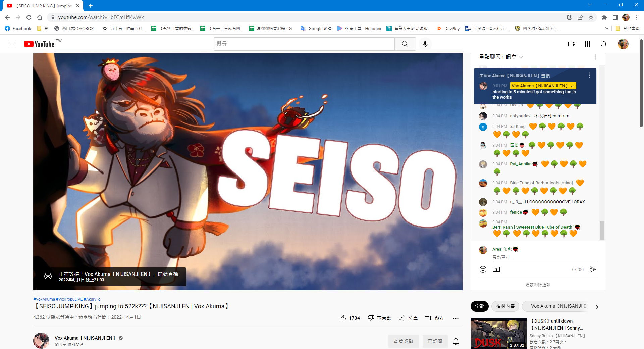The height and width of the screenshot is (349, 644).
Task: Toggle the channel notification bell next to 已訂閱
Action: 456,341
